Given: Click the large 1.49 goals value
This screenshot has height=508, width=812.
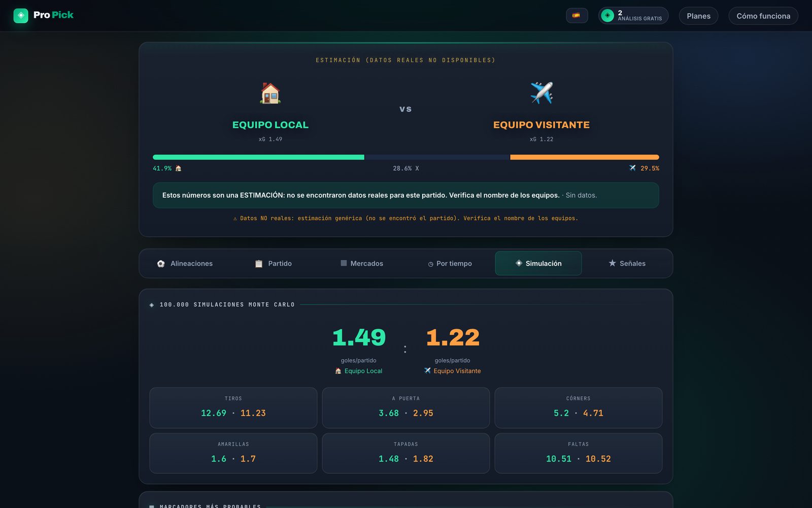Looking at the screenshot, I should (359, 338).
